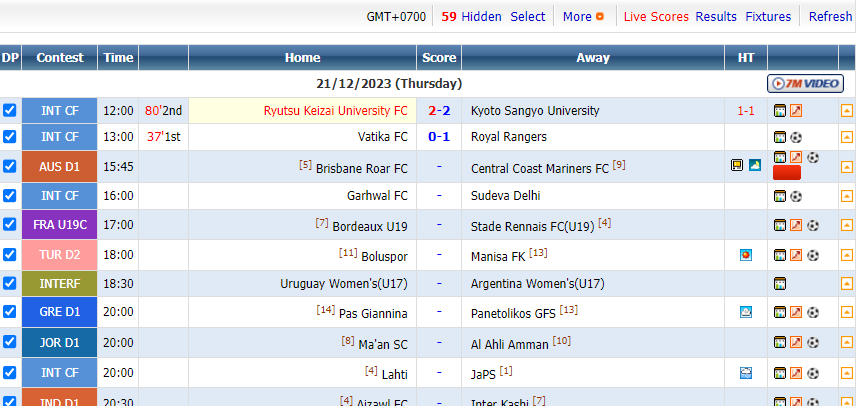Click the weather icon in Boluspor row

[x=746, y=255]
